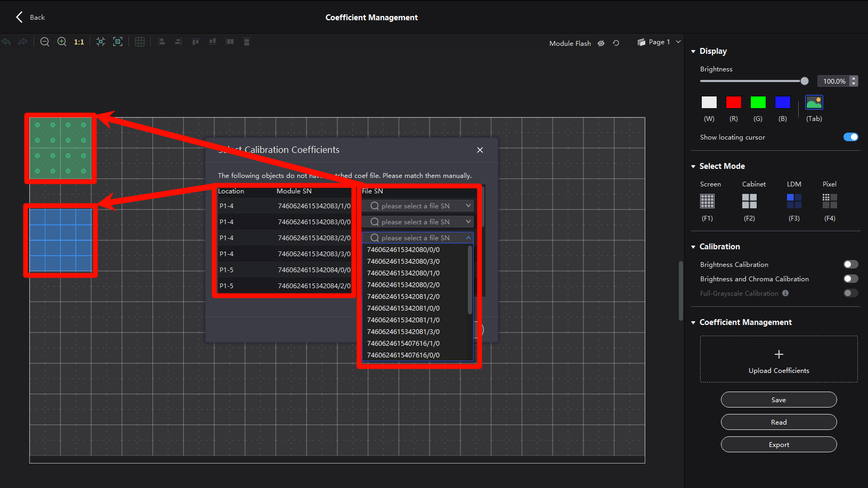Select Screen mode grid icon
868x488 pixels.
pyautogui.click(x=707, y=201)
